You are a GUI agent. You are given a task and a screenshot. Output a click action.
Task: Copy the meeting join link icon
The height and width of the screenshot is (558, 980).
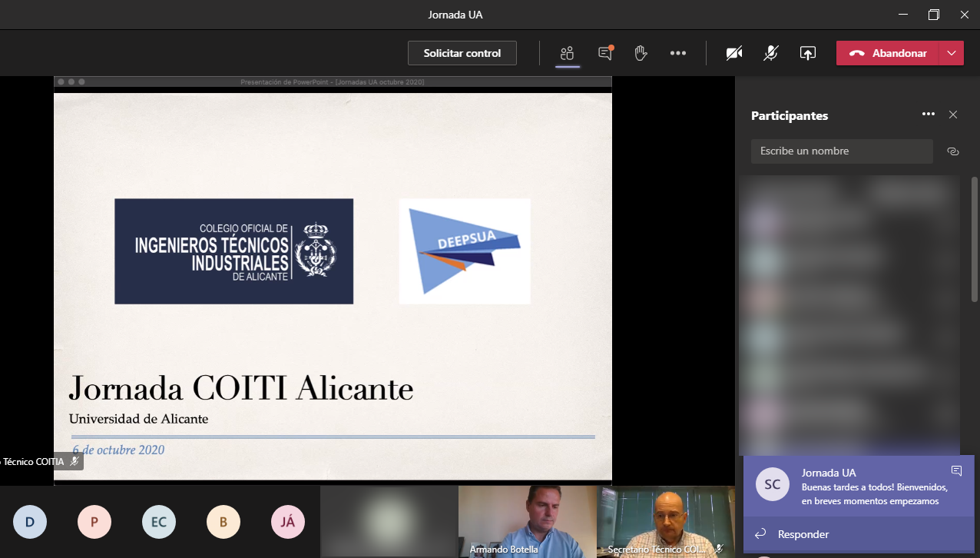point(953,151)
